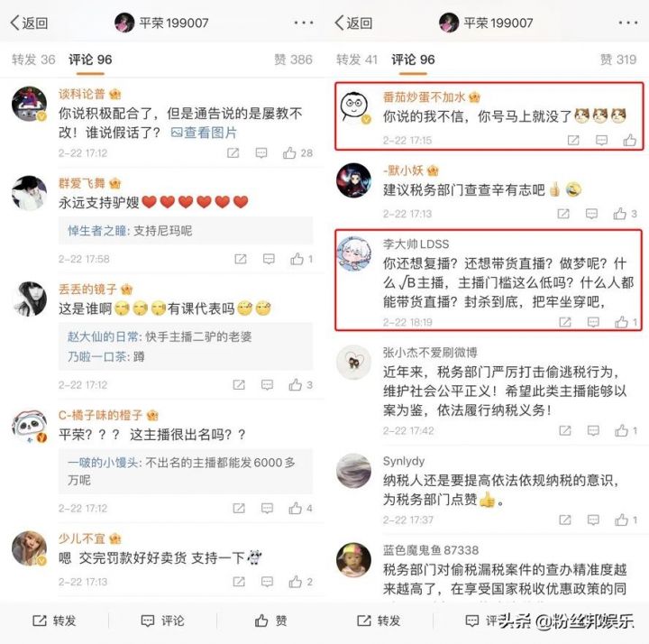Viewport: 649px width, 644px height.
Task: Switch to 转发 36 tab
Action: tap(33, 60)
